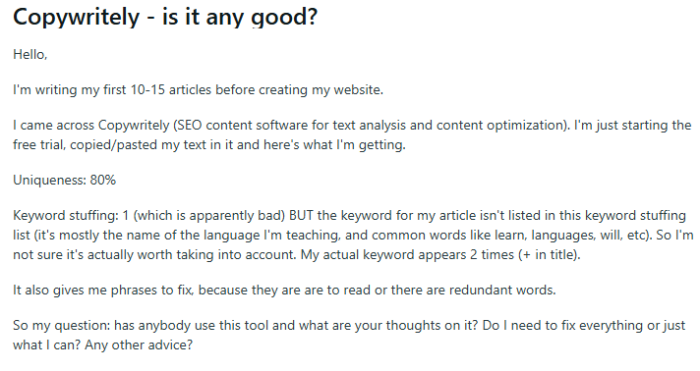Click the capitalized word "BUT"

pyautogui.click(x=302, y=216)
